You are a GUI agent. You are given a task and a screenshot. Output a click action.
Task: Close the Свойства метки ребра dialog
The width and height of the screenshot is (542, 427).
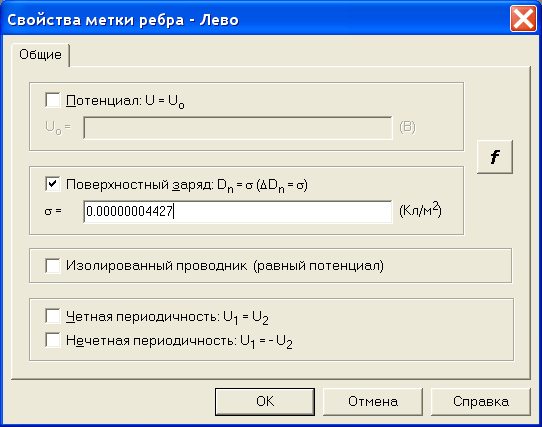click(x=523, y=18)
